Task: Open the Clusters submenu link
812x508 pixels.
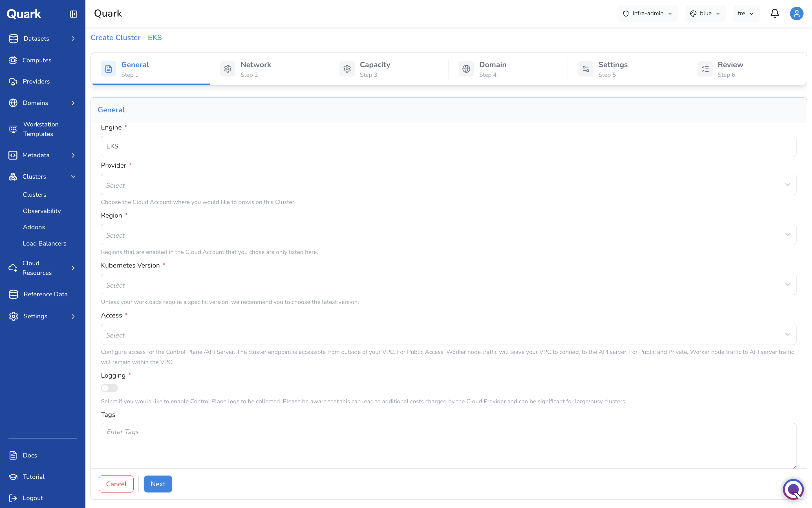Action: pos(35,195)
